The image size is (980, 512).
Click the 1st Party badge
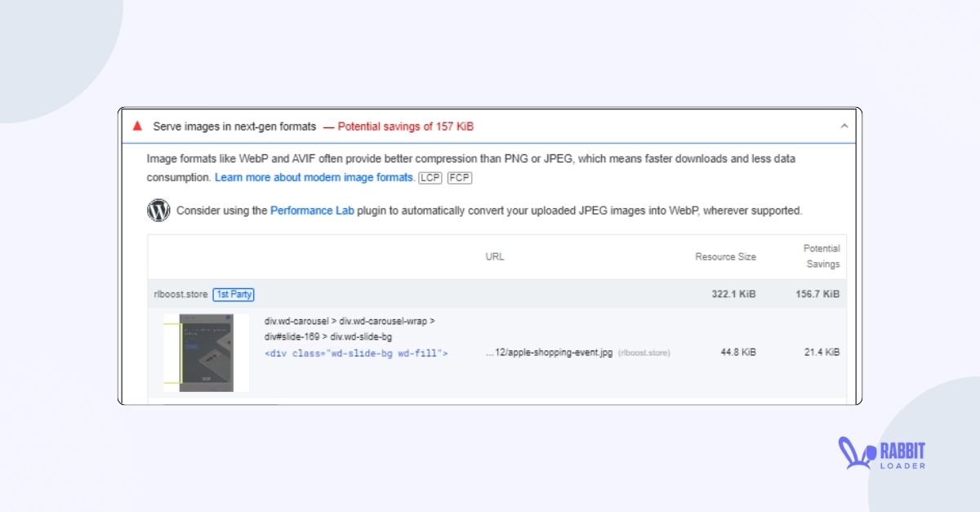point(234,295)
